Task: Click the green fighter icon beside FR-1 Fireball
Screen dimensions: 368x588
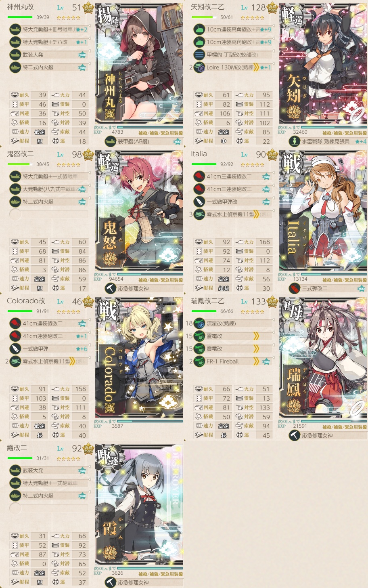Action: pos(199,361)
